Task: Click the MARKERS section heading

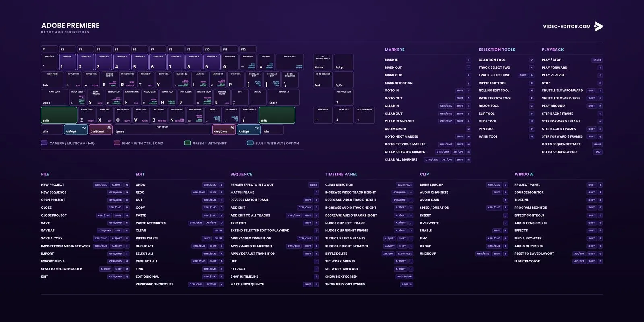Action: pos(394,50)
